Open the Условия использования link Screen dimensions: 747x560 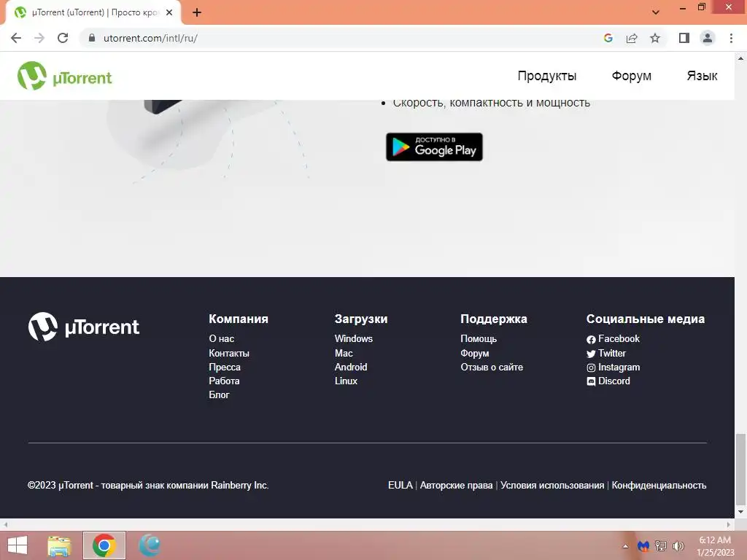[x=552, y=485]
